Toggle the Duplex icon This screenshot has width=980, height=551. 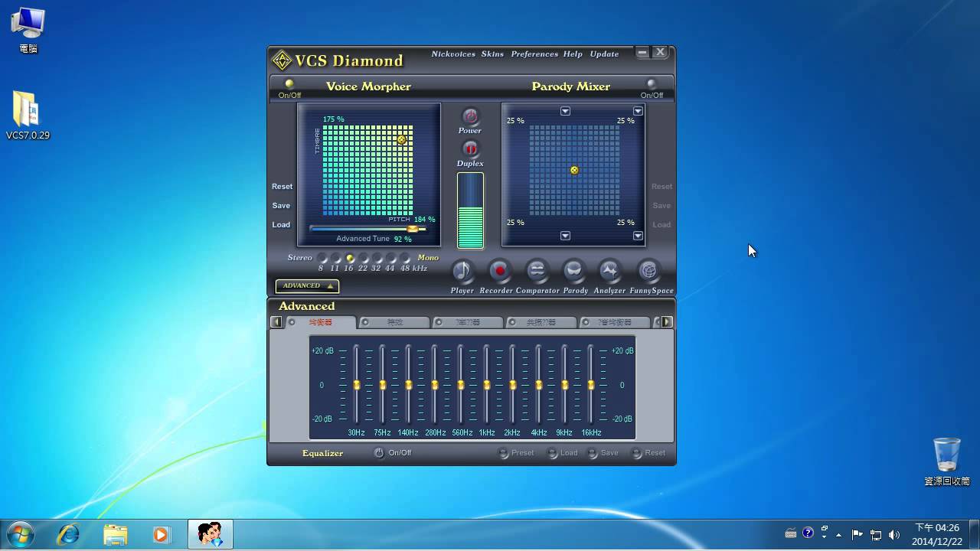click(470, 148)
